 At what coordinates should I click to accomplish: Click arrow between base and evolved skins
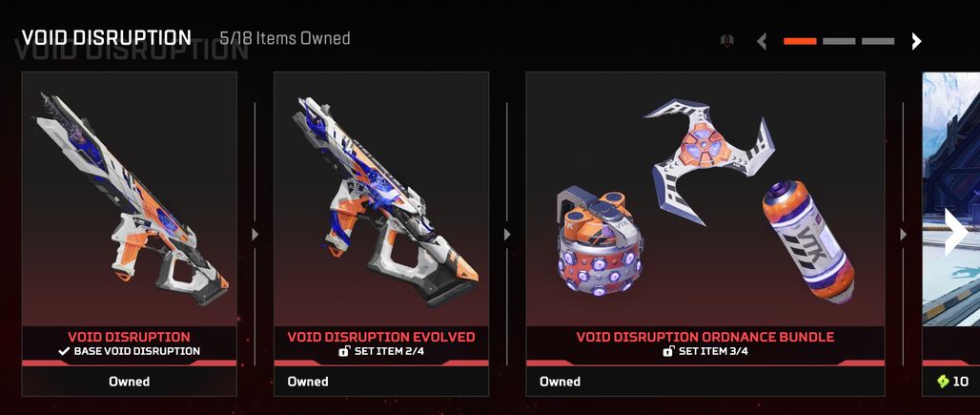(x=255, y=235)
